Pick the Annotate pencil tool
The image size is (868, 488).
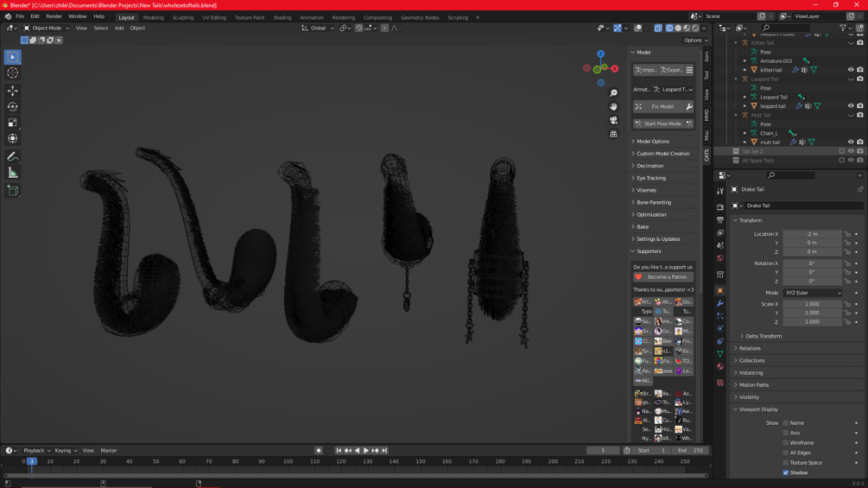[12, 156]
